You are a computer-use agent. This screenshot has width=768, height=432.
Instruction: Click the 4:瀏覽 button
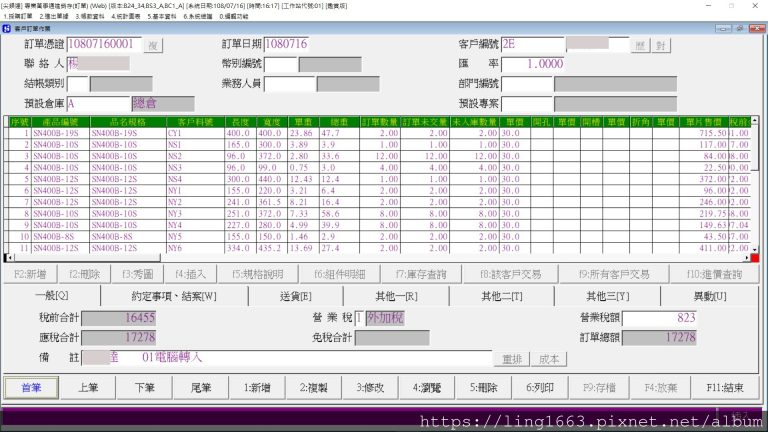(x=427, y=387)
